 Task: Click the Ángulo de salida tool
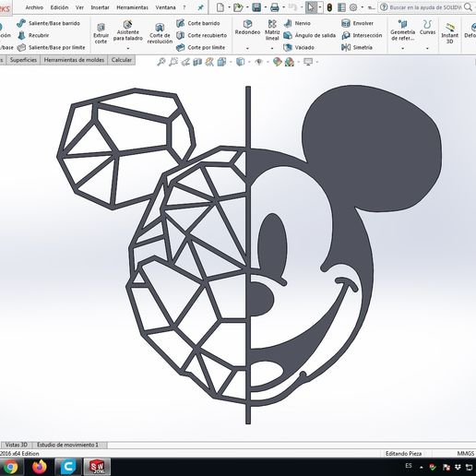pos(309,35)
